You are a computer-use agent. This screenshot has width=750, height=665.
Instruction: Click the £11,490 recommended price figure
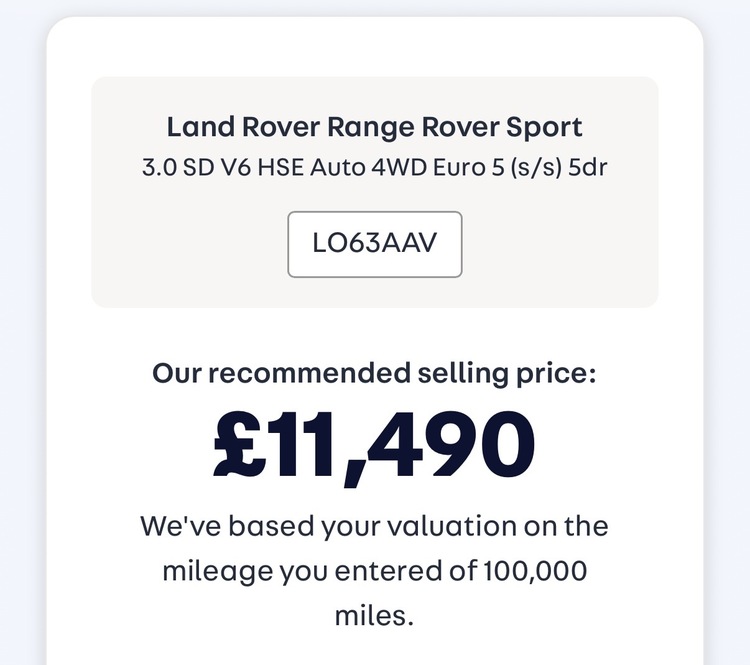(x=374, y=444)
